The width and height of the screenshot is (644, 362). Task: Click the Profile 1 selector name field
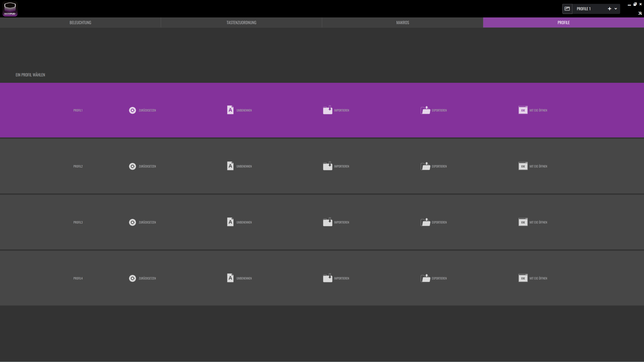(589, 9)
